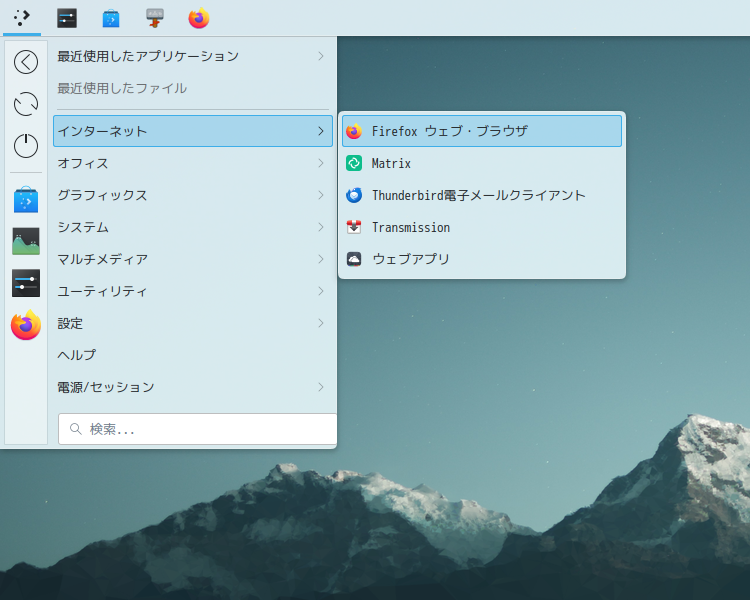Image resolution: width=750 pixels, height=600 pixels.
Task: Click the 検索... search field
Action: tap(198, 429)
